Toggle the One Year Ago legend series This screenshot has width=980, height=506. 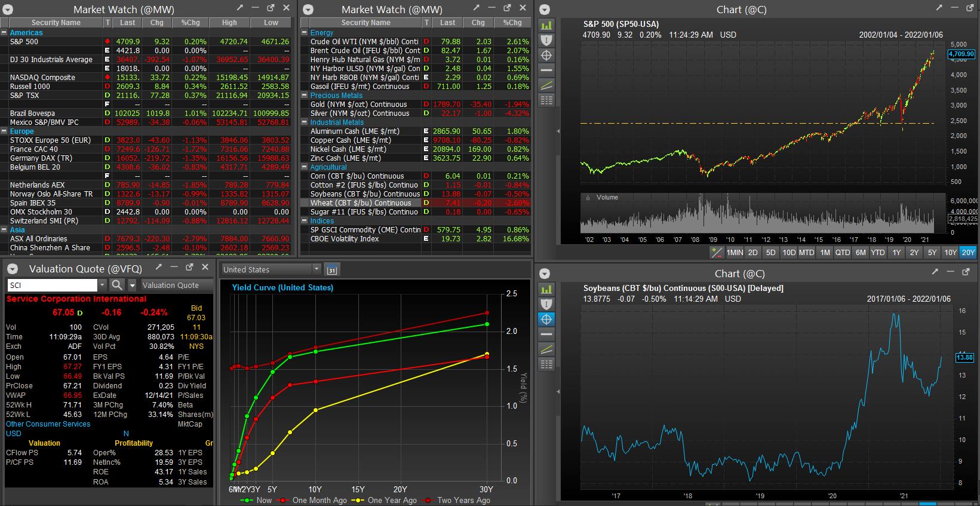[x=385, y=500]
